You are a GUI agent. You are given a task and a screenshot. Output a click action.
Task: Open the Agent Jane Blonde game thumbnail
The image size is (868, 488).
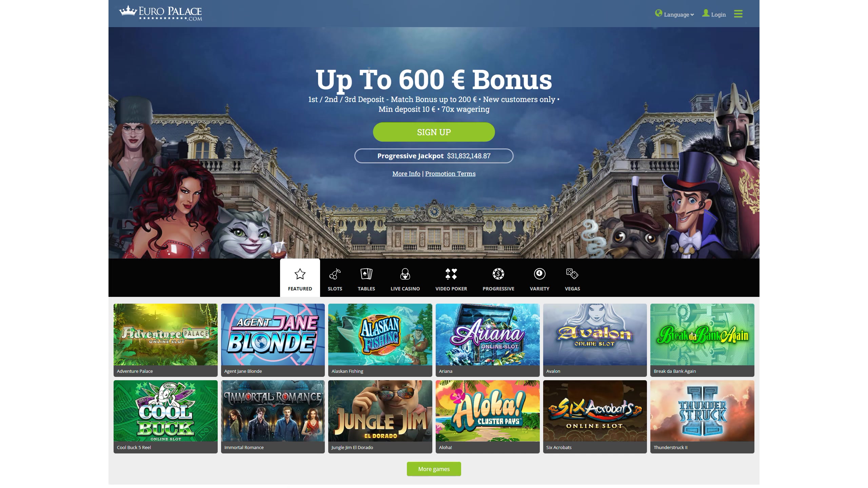[x=273, y=340]
